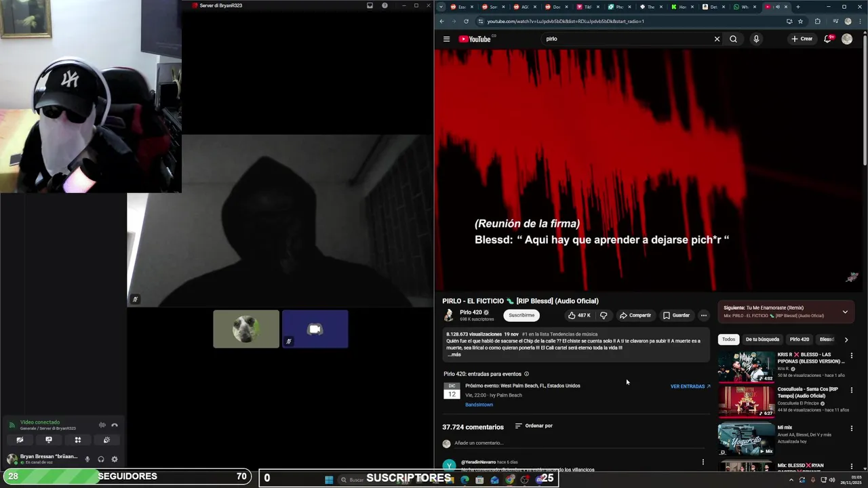Select the Todos filter chip
This screenshot has width=868, height=488.
coord(728,339)
